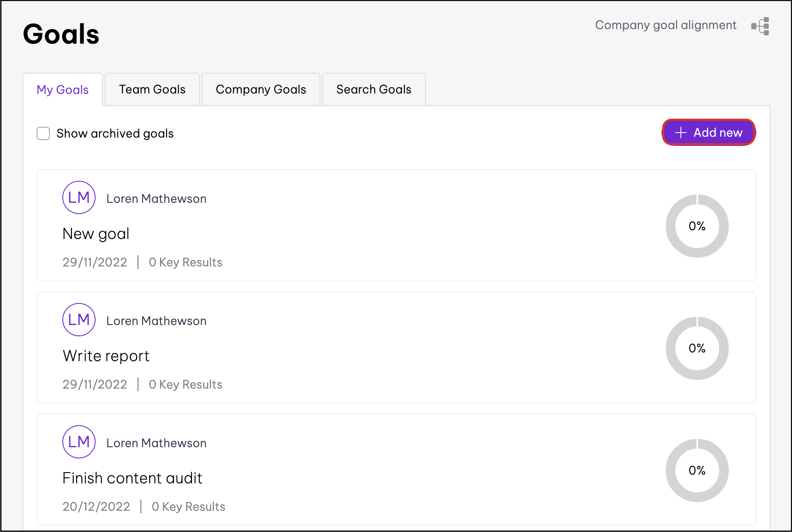This screenshot has width=792, height=532.
Task: Open the Write report goal title
Action: coord(106,356)
